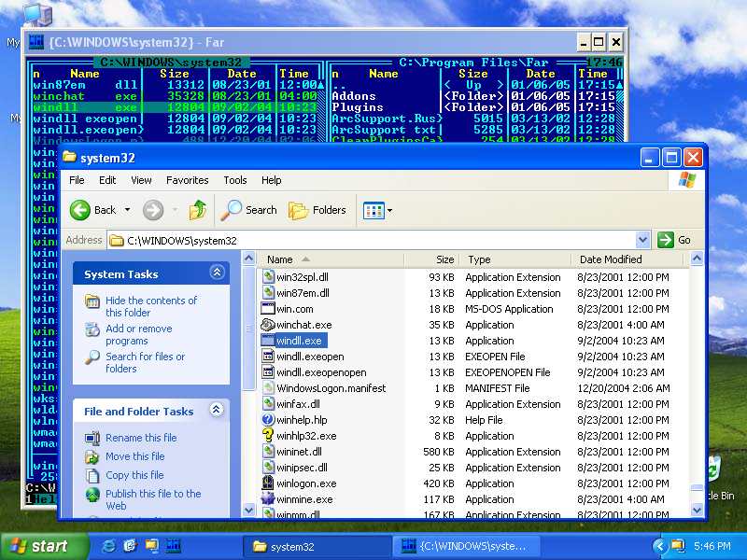The width and height of the screenshot is (747, 560).
Task: Click the file list scroll-up arrow
Action: (x=697, y=259)
